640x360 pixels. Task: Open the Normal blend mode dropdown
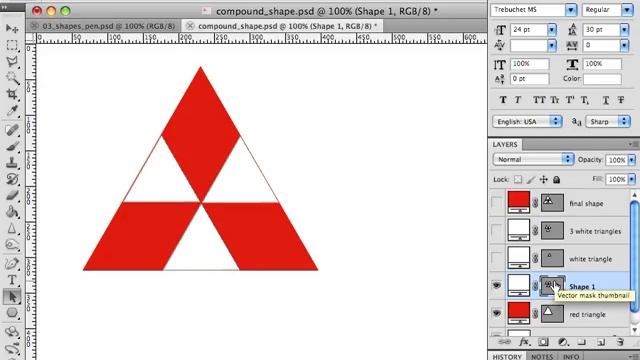click(533, 159)
